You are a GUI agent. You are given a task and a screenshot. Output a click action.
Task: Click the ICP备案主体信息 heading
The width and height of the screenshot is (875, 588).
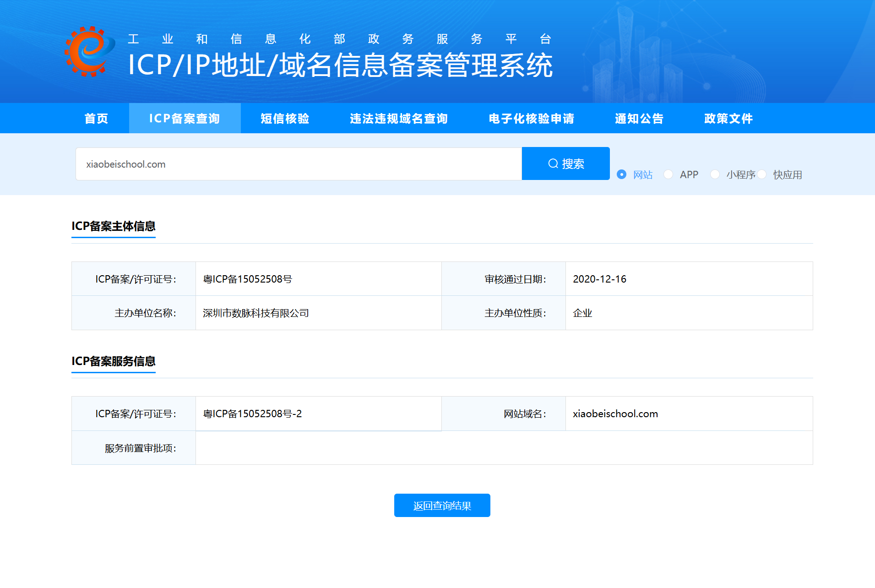click(114, 226)
